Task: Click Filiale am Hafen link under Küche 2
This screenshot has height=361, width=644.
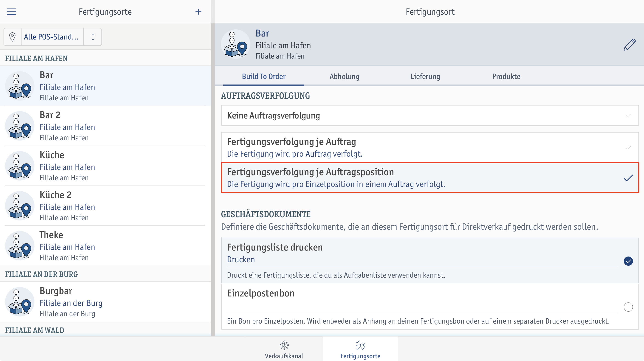Action: click(x=67, y=207)
